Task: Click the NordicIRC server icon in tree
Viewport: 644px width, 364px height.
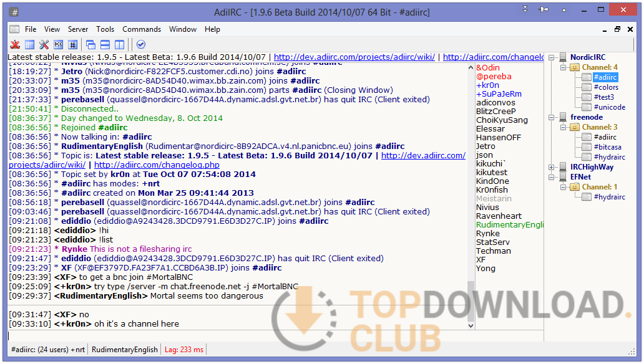Action: [x=563, y=57]
